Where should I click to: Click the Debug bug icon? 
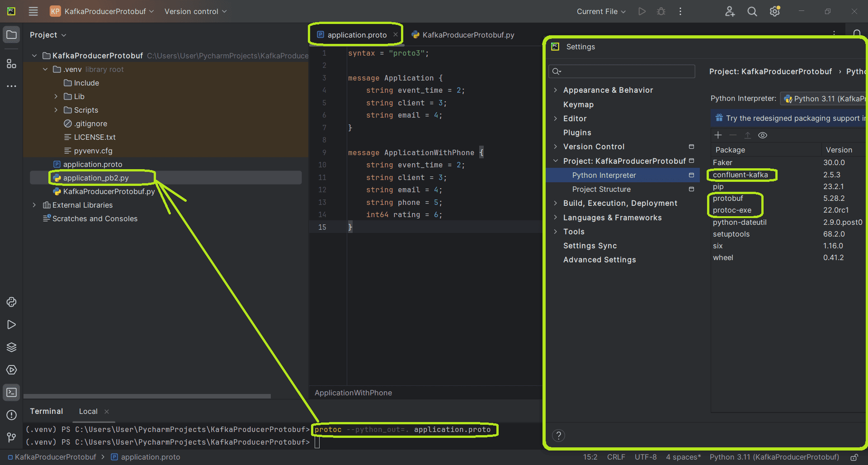[661, 11]
